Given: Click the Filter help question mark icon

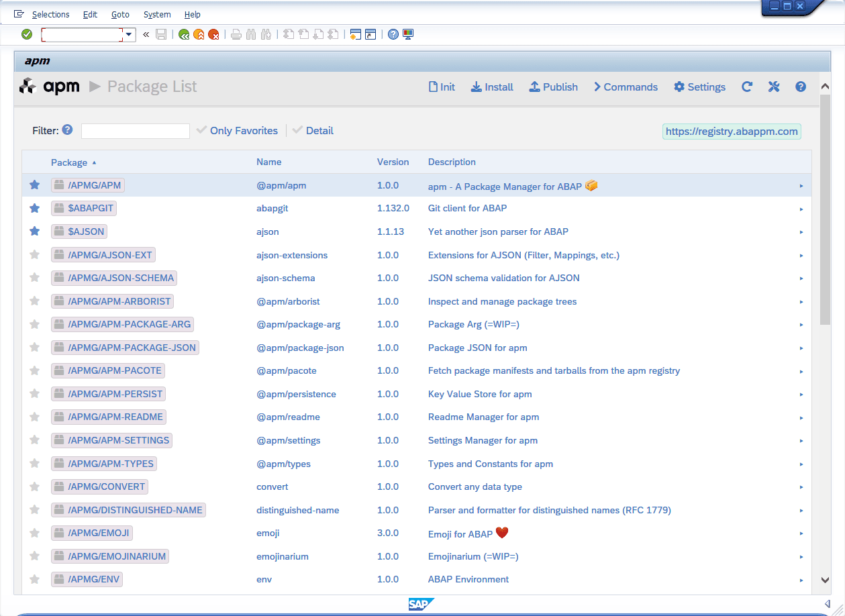Looking at the screenshot, I should 67,130.
